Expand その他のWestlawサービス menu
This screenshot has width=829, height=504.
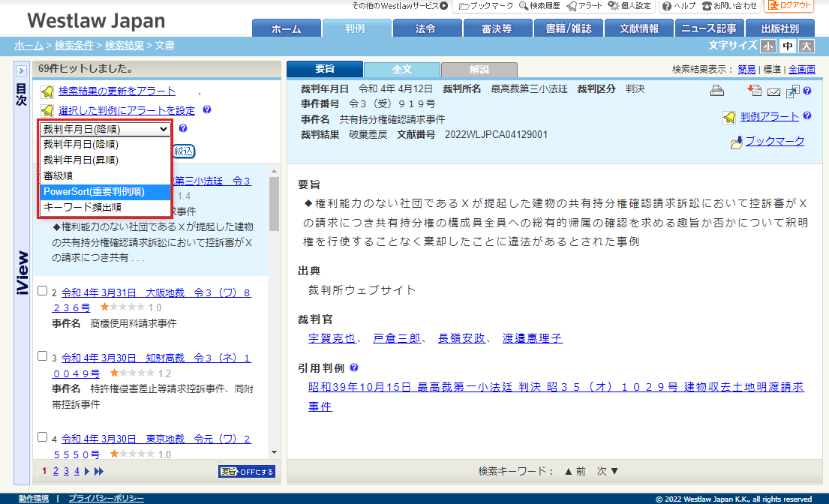[400, 6]
